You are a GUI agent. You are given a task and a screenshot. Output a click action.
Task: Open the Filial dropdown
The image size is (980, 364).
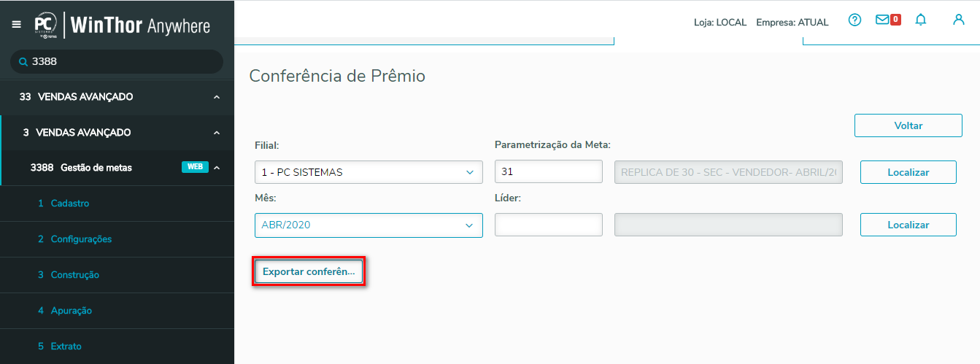[369, 172]
